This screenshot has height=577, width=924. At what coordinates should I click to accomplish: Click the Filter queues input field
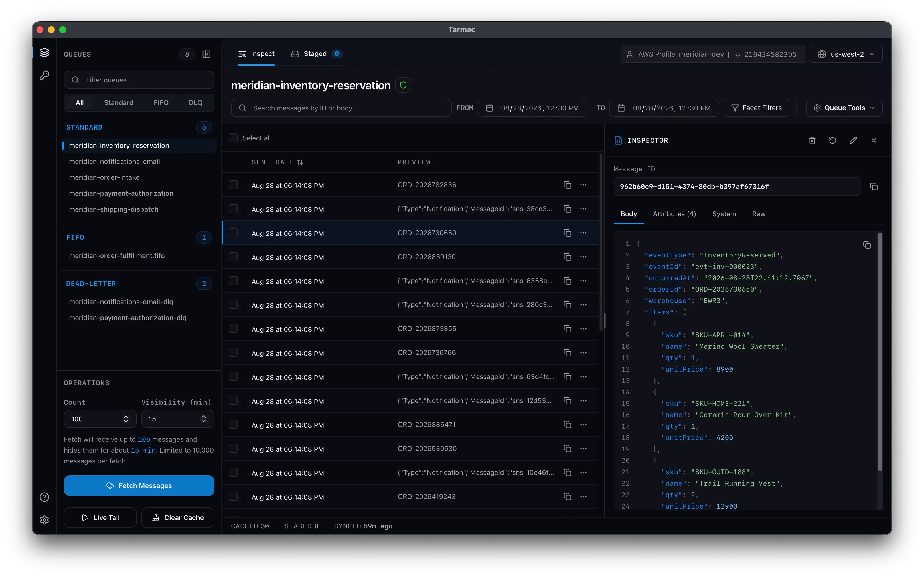(139, 80)
